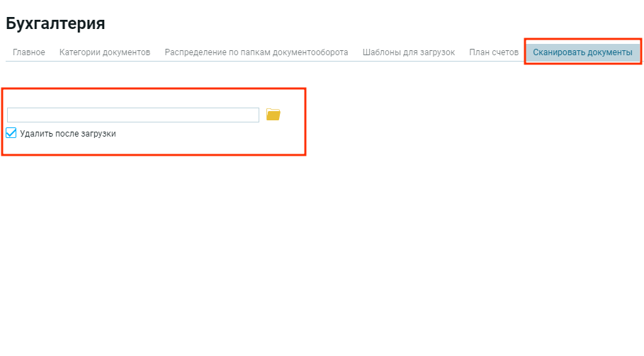Open the 'План счетов' tab

click(494, 52)
